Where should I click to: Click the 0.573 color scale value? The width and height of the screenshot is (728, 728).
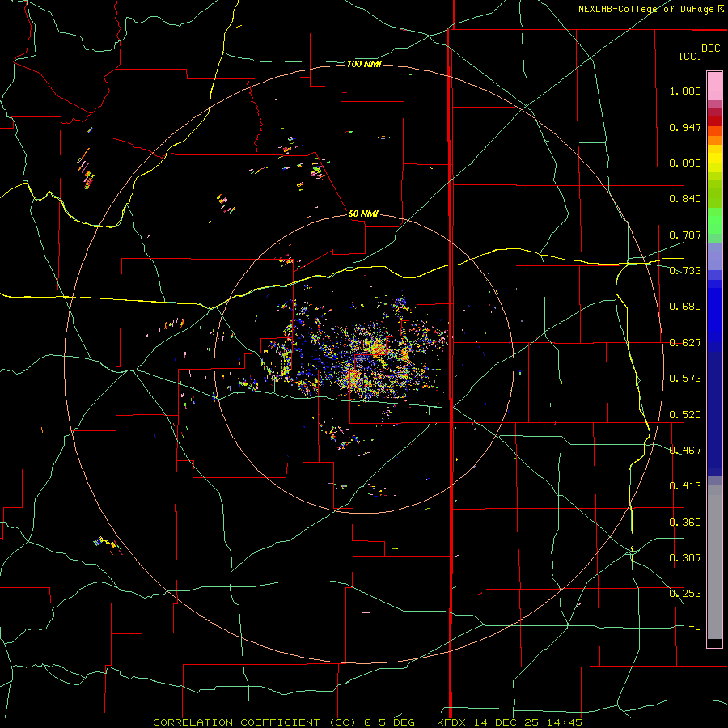pos(685,379)
